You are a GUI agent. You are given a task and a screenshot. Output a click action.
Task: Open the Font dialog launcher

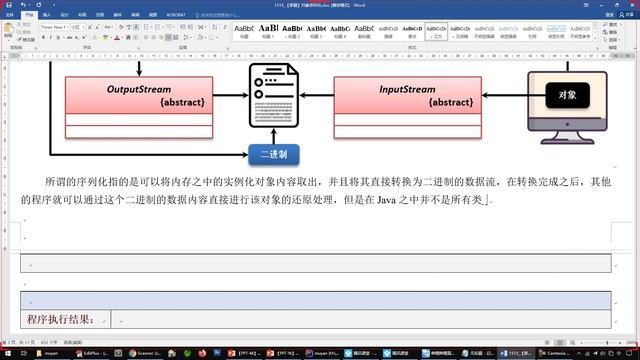click(x=138, y=48)
